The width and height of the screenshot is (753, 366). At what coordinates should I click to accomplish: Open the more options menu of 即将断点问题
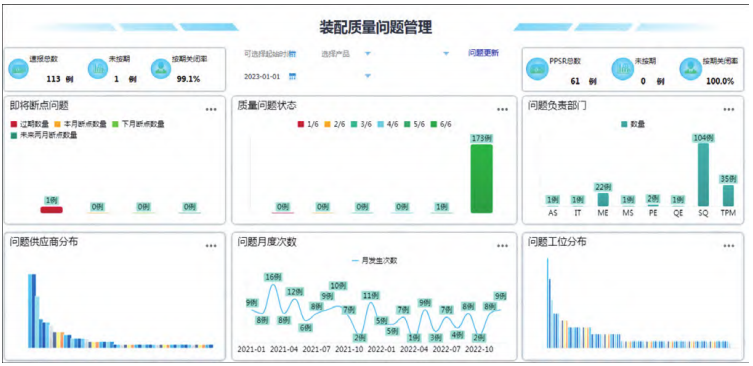pos(211,110)
